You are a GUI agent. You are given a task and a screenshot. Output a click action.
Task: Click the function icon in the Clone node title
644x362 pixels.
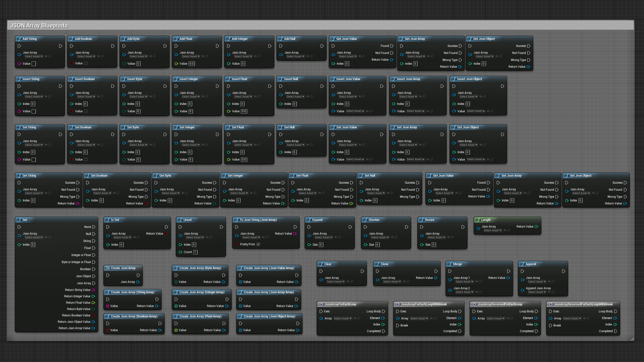pos(378,264)
